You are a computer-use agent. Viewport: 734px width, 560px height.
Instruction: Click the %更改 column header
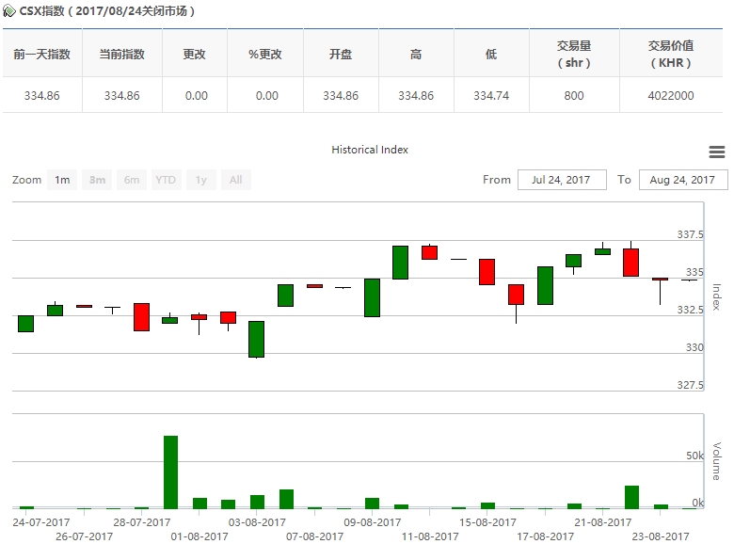point(265,55)
